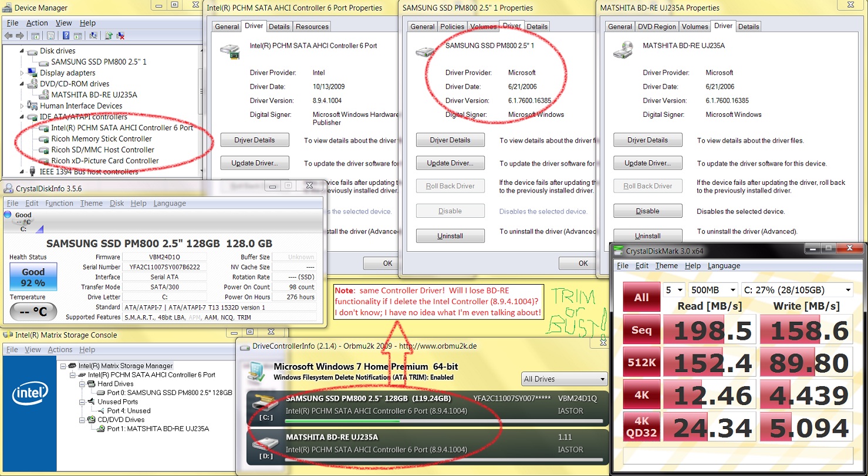Click Scan for hardware changes toolbar icon
This screenshot has height=476, width=868.
point(93,36)
